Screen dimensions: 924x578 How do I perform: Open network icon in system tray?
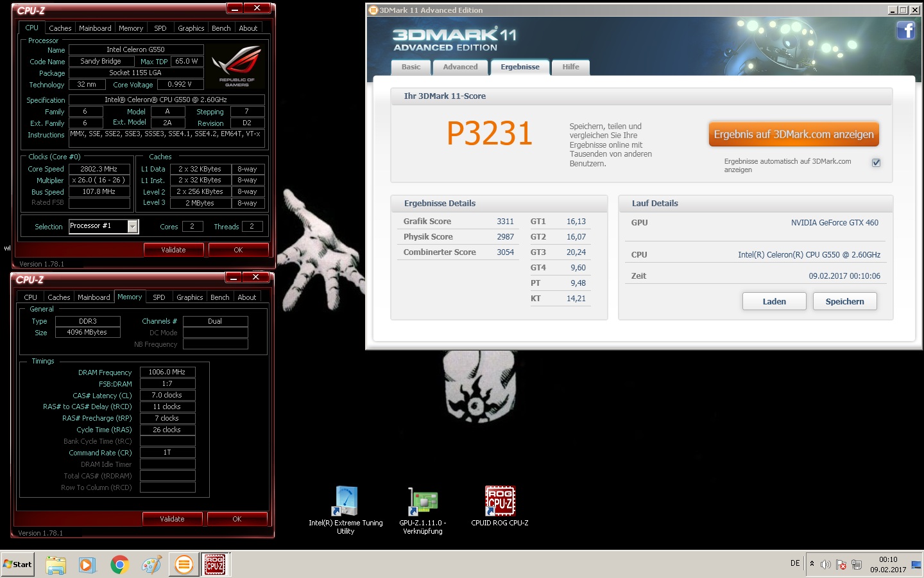click(857, 565)
